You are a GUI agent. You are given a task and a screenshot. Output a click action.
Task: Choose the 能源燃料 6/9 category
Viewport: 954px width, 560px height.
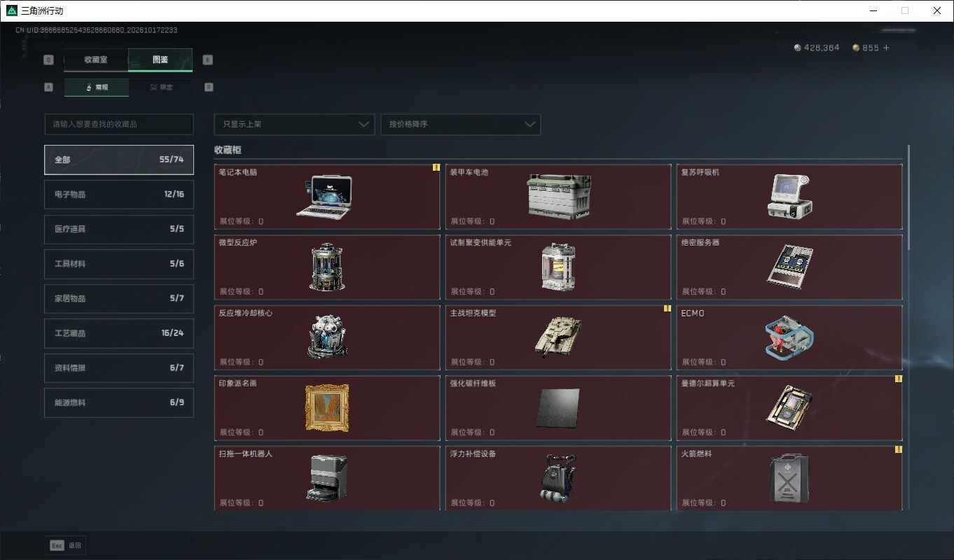[119, 402]
